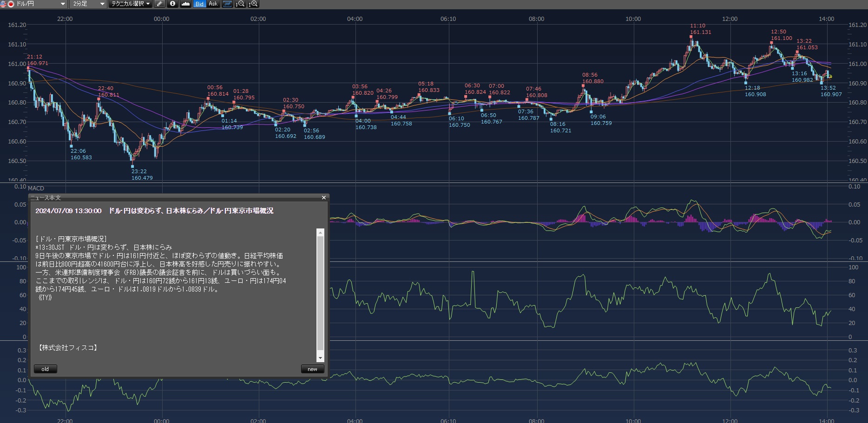Click the old news button
Screen dimensions: 868x423
coord(45,369)
